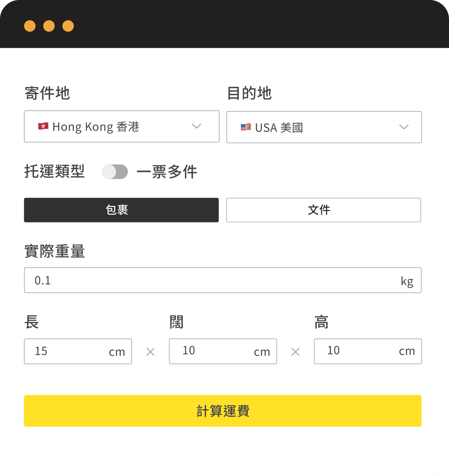Select the 包裹 parcel type tab

(x=121, y=210)
